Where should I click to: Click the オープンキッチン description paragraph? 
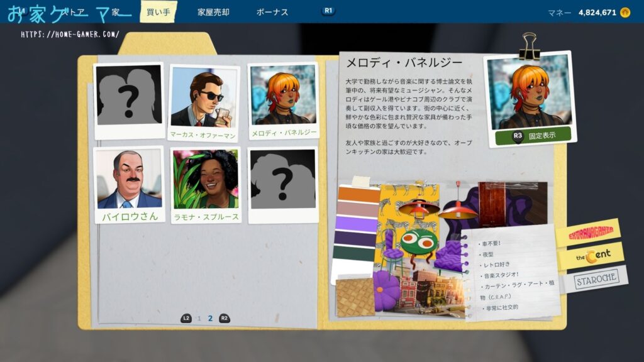409,147
